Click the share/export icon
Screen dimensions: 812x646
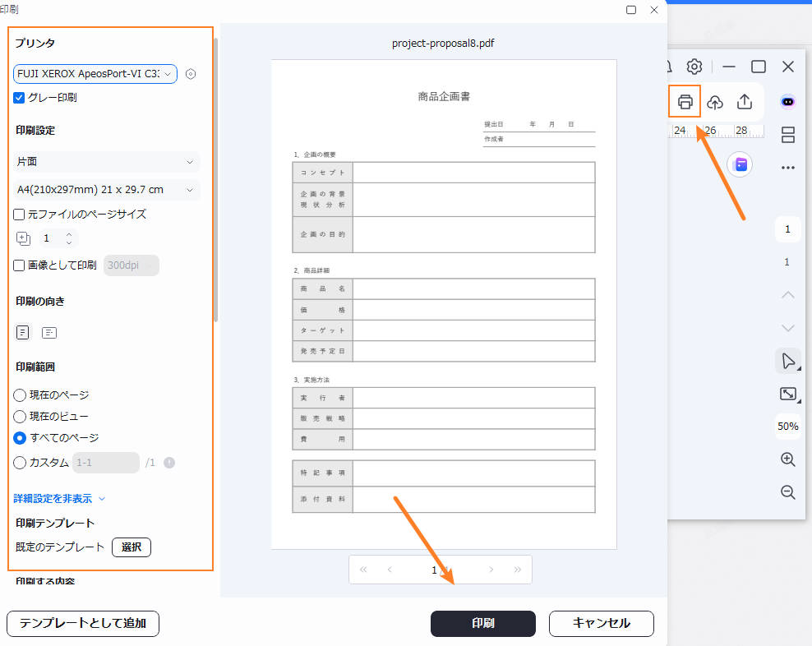pyautogui.click(x=745, y=102)
